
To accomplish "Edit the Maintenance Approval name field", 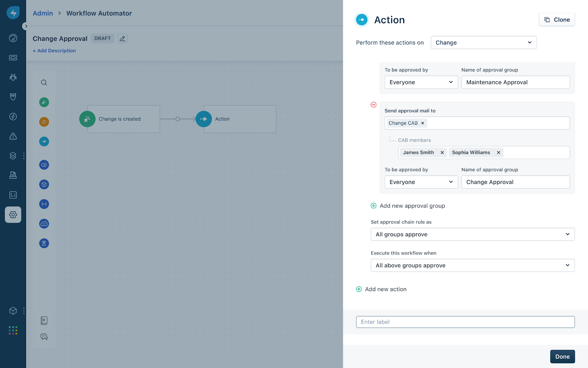I will click(x=516, y=82).
